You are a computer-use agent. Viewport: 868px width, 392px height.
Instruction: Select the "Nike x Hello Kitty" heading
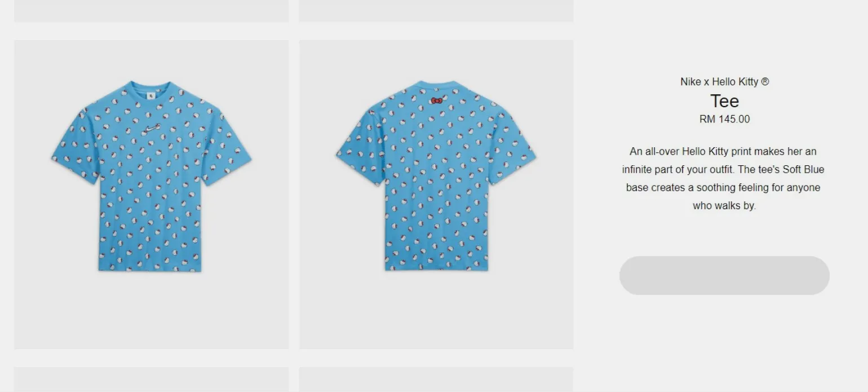pyautogui.click(x=719, y=82)
